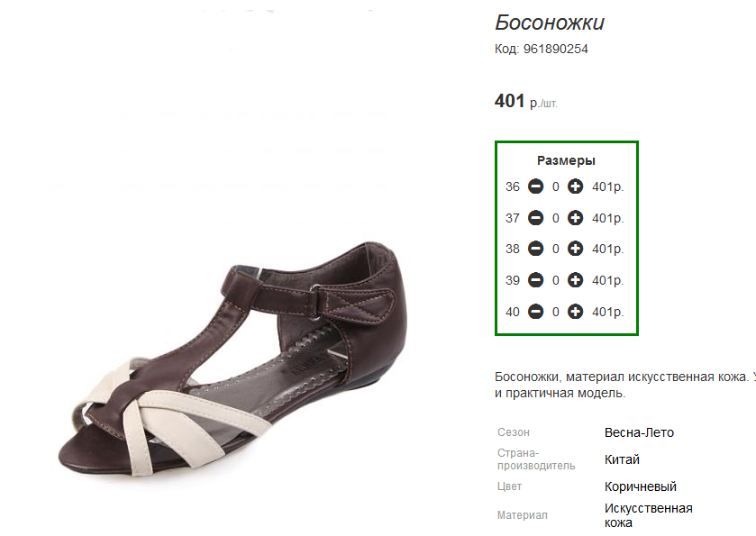Increase quantity for size 36
Image resolution: width=756 pixels, height=536 pixels.
point(575,187)
